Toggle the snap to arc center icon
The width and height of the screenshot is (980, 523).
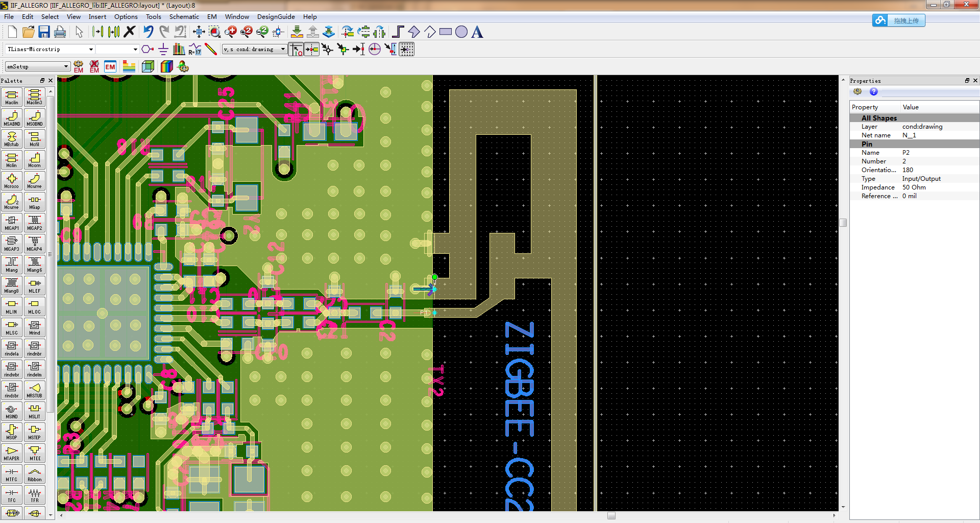[x=375, y=49]
